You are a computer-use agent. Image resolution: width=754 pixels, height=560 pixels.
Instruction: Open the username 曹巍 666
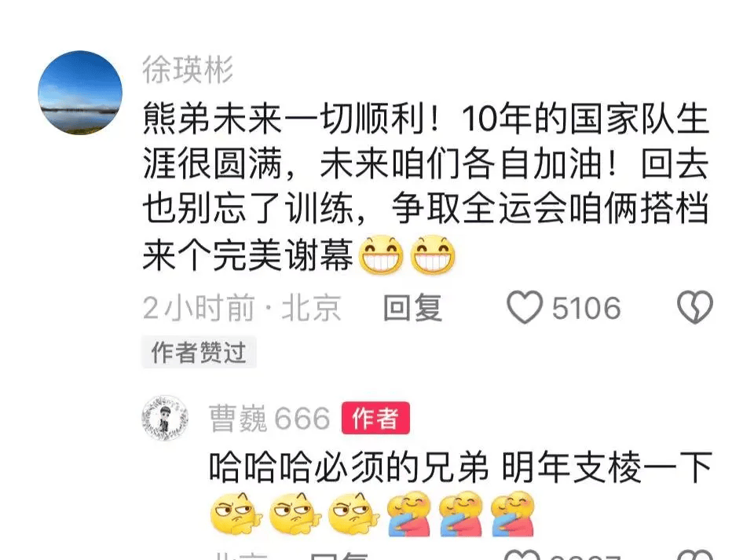click(x=269, y=418)
